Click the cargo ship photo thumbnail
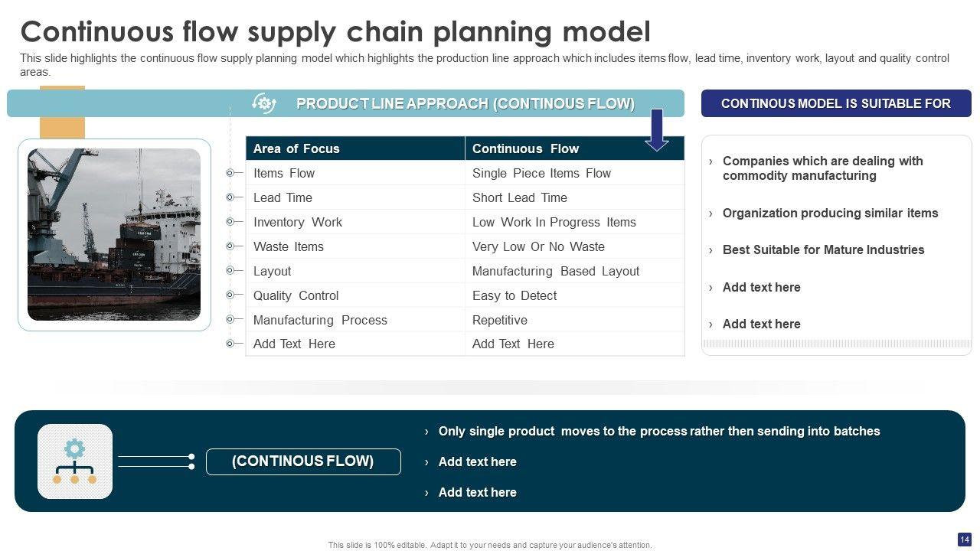 point(114,234)
